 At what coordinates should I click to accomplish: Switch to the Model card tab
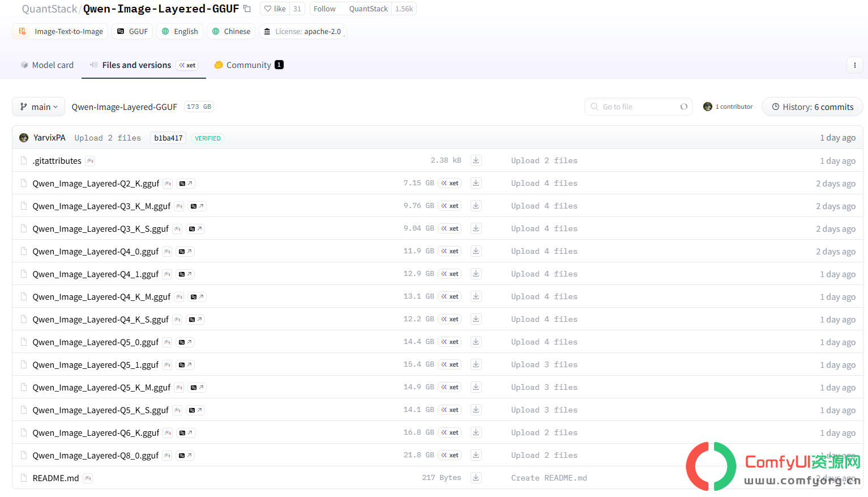(47, 65)
